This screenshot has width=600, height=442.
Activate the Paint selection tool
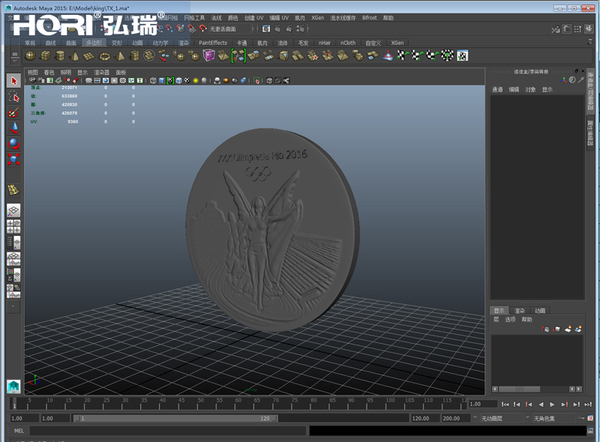pos(14,113)
